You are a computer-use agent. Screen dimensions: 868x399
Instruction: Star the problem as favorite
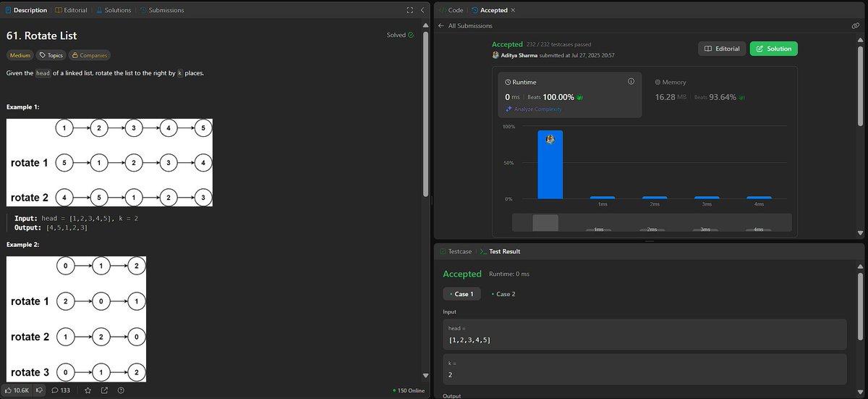point(88,390)
